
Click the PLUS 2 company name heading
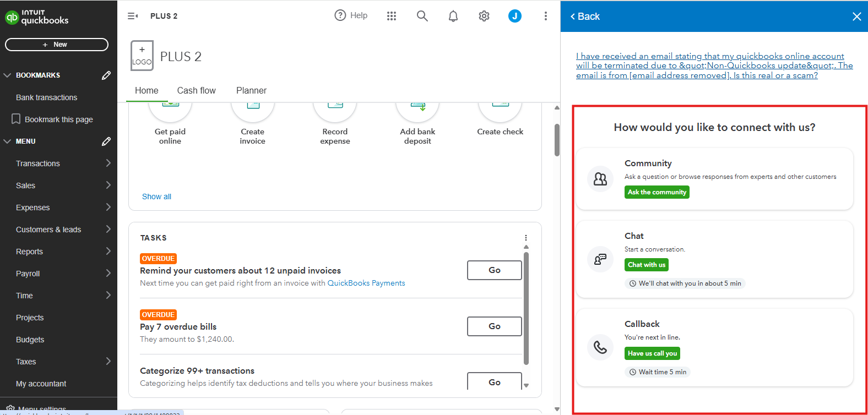tap(181, 57)
